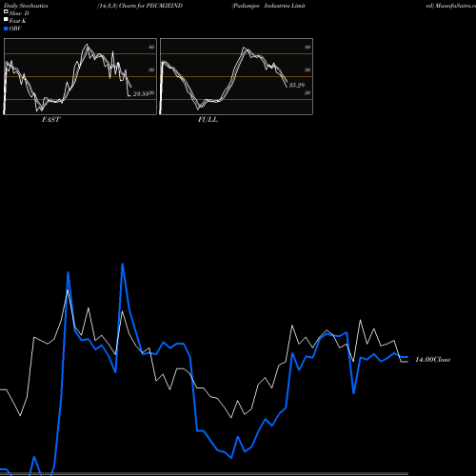
Task: Click the 35.29 value in FULL chart
Action: click(x=297, y=85)
